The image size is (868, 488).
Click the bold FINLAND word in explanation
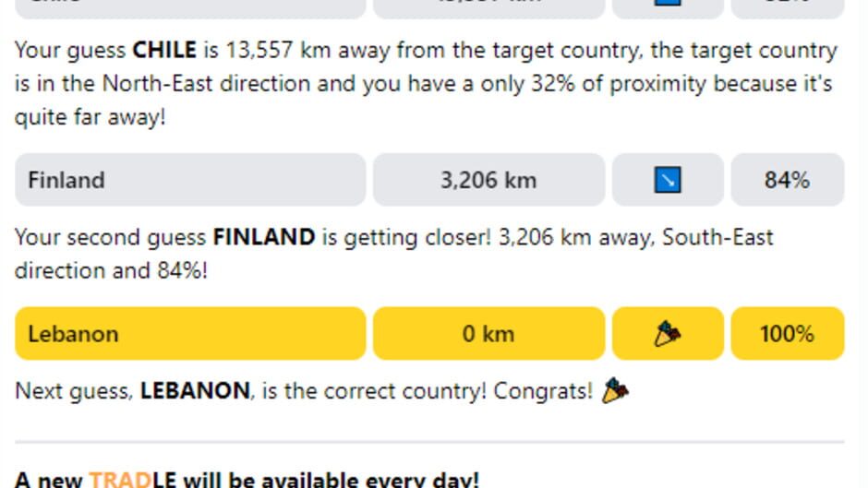click(263, 237)
